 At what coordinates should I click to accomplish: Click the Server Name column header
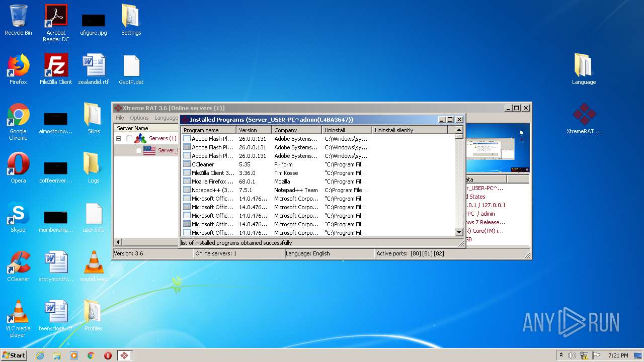(x=146, y=128)
